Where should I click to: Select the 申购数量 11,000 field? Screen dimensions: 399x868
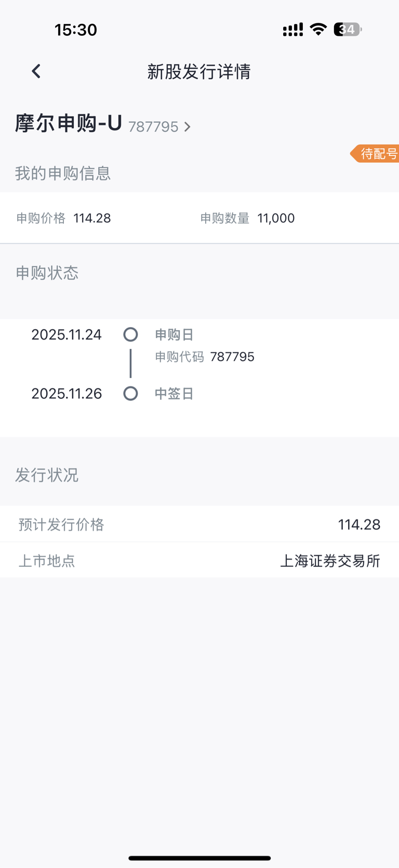[x=247, y=218]
